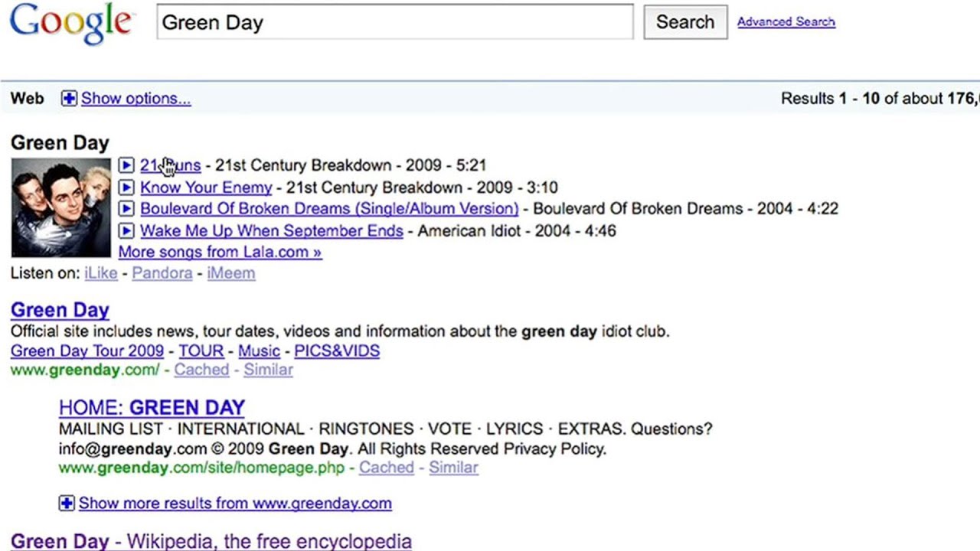Click the American Idiot - 2004 - 4:46 text
This screenshot has height=551, width=980.
coord(517,230)
